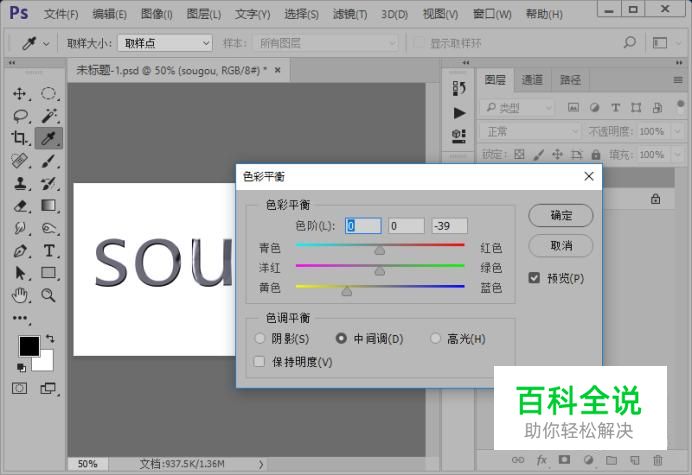Open the 正常 blend mode dropdown
This screenshot has height=475, width=692.
click(530, 131)
